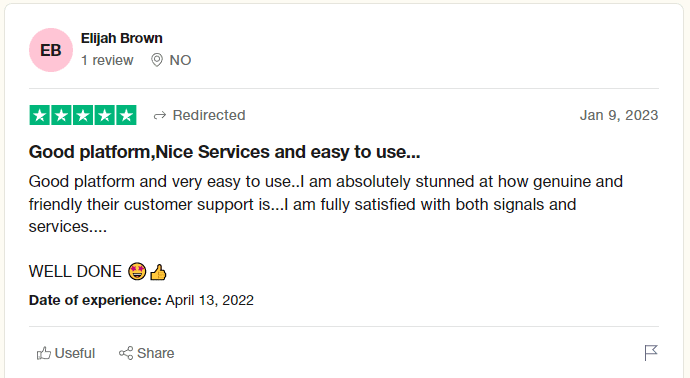The height and width of the screenshot is (378, 690).
Task: Click the redirected arrow icon
Action: click(x=160, y=115)
